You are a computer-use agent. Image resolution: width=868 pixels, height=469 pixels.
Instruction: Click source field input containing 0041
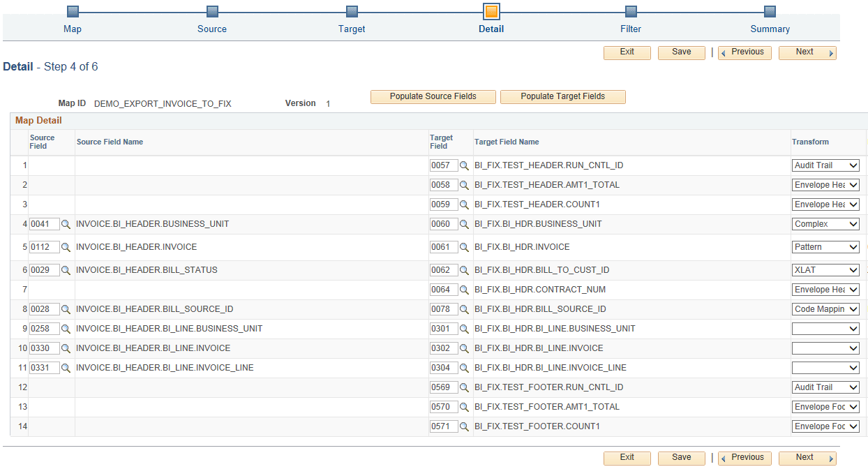point(45,225)
